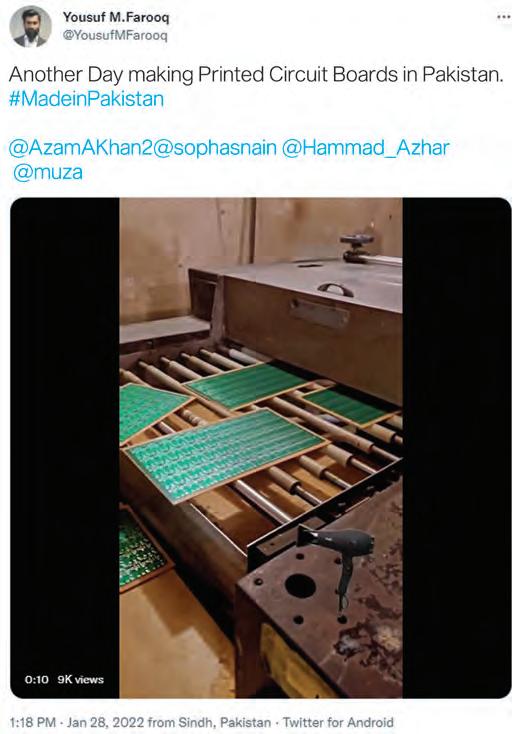The width and height of the screenshot is (527, 734).
Task: Click Yousuf M.Farooq's profile avatar
Action: pyautogui.click(x=30, y=27)
